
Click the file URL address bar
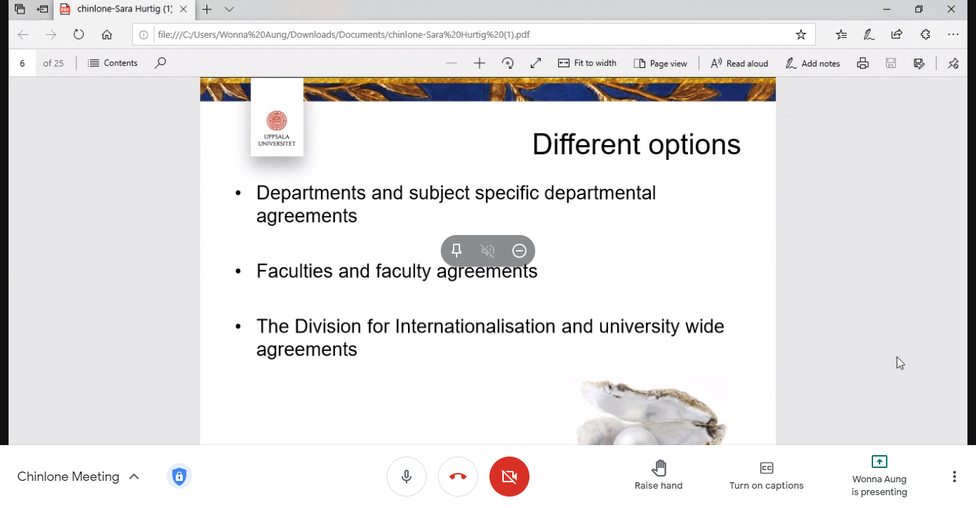click(460, 34)
